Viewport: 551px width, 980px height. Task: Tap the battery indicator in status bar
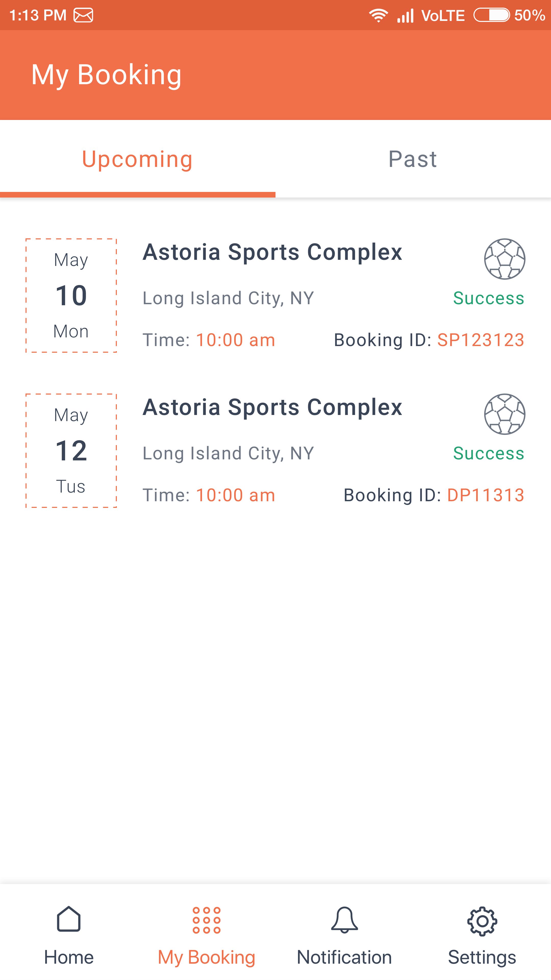(491, 15)
